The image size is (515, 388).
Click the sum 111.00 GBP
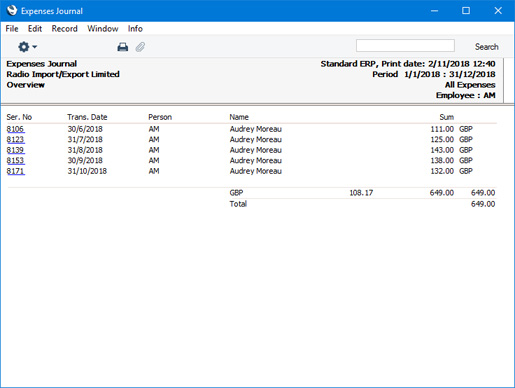click(x=451, y=129)
